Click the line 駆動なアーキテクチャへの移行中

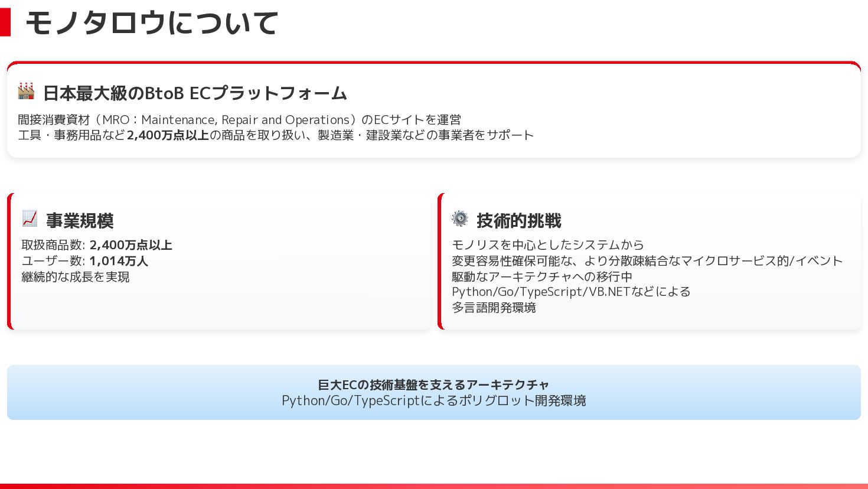542,276
